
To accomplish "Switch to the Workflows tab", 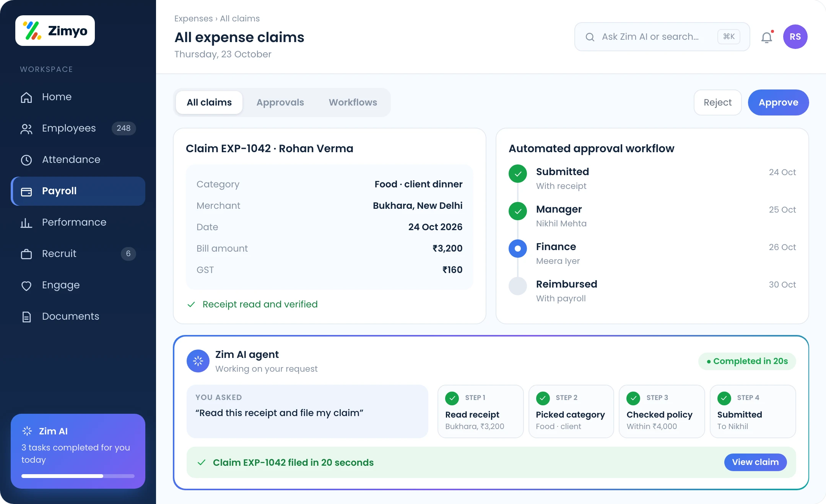I will click(x=353, y=102).
